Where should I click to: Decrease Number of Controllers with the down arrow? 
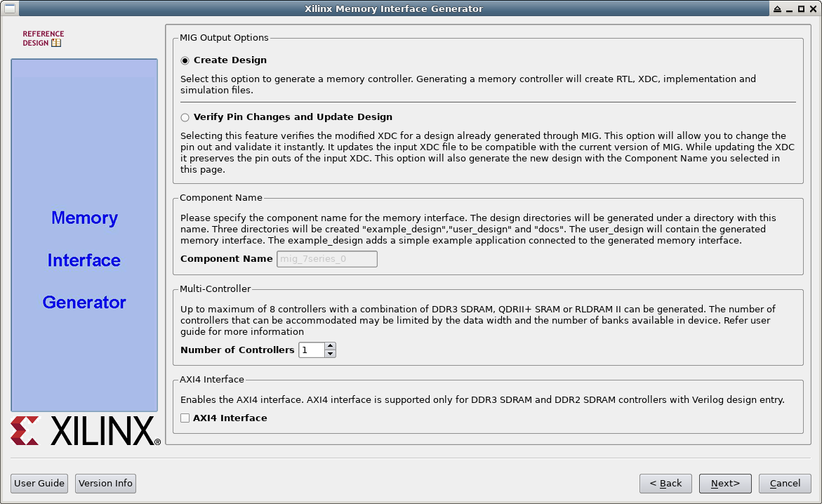point(331,353)
